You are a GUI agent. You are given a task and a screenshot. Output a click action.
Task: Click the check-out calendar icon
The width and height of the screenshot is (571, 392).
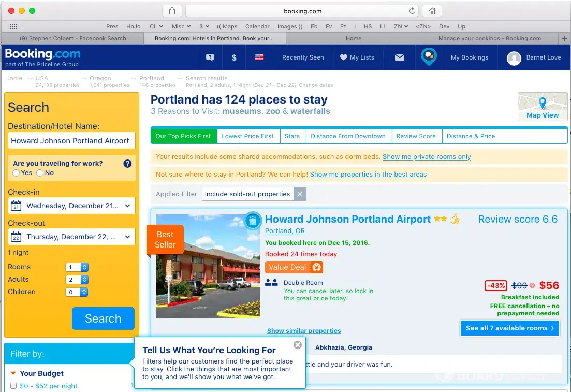coord(16,237)
